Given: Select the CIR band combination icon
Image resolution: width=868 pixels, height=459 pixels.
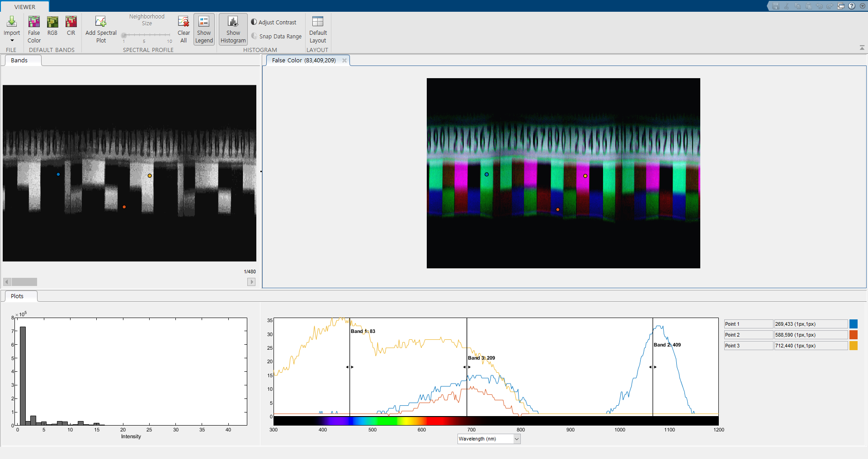Looking at the screenshot, I should (x=71, y=28).
